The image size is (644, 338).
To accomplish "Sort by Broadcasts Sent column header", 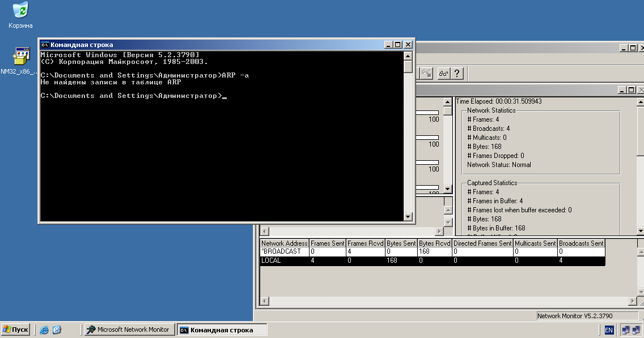I will (581, 243).
